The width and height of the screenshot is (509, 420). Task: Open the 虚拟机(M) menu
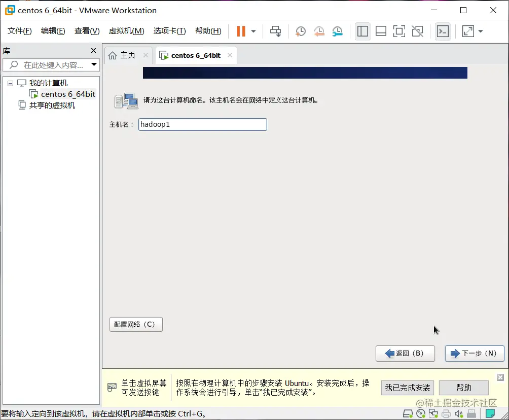pos(126,31)
